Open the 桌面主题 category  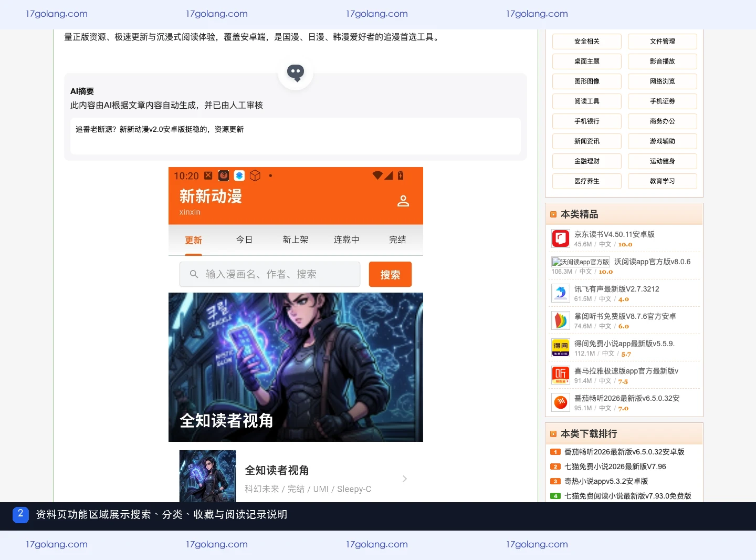(587, 61)
